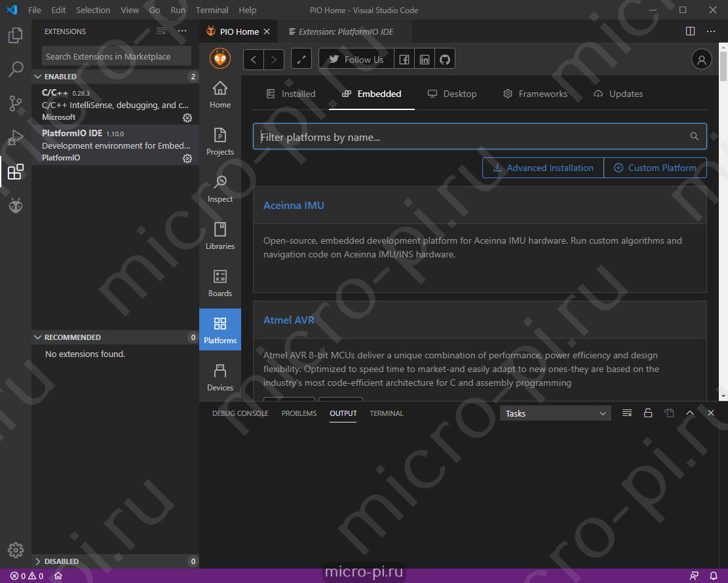Open Boards section in PIO sidebar
This screenshot has width=728, height=583.
220,284
